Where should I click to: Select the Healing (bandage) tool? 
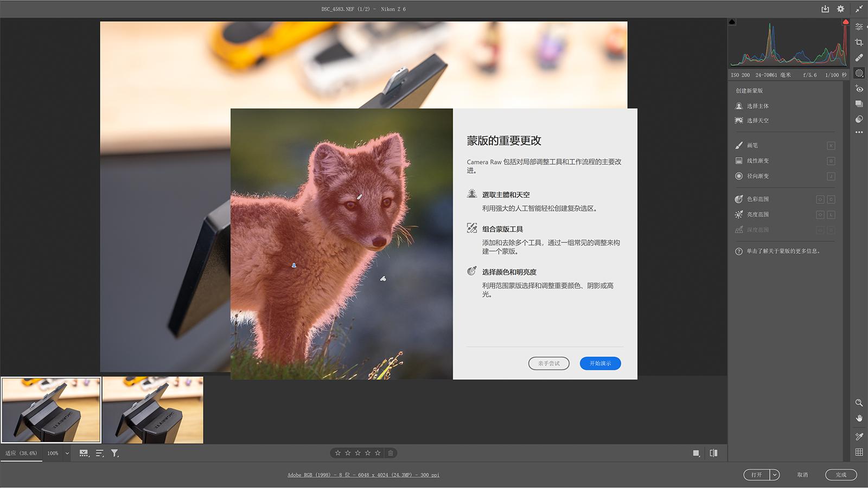pos(859,57)
